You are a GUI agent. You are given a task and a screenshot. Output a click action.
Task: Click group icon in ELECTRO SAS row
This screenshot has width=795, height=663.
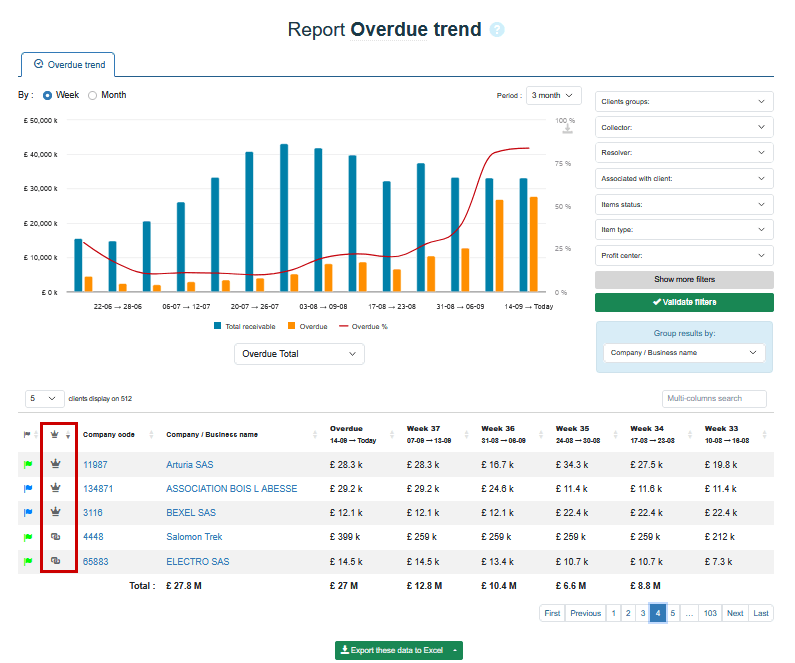click(x=56, y=561)
